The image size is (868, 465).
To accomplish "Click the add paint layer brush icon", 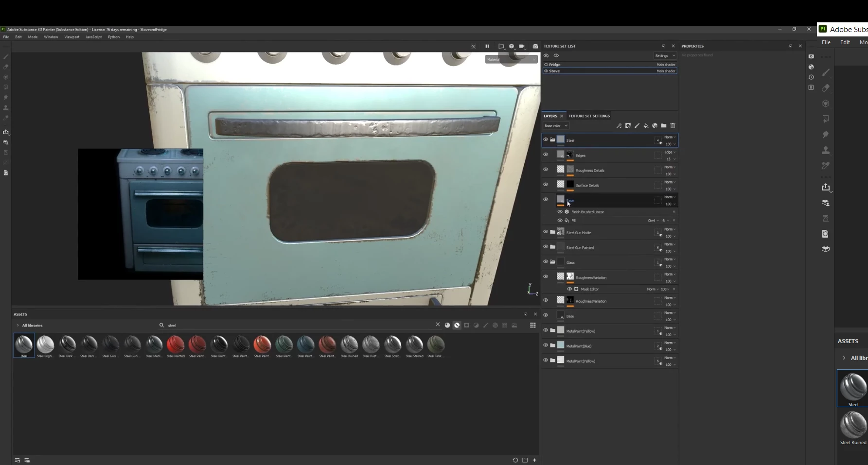I will [637, 126].
